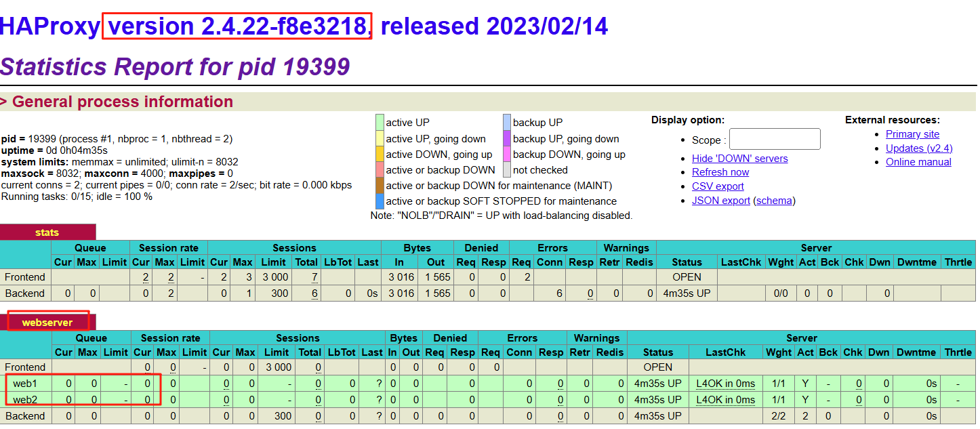Click stats table Sessions column header
Screen dimensions: 980x429
coord(294,248)
